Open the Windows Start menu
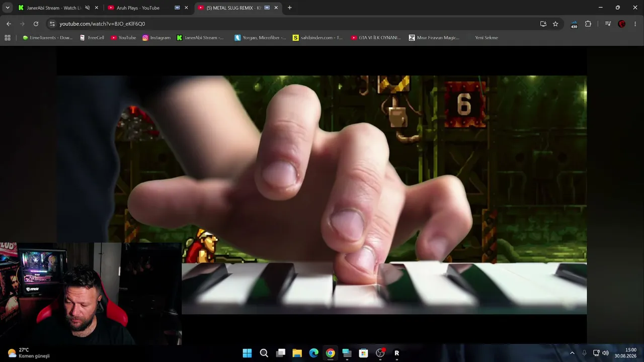 coord(247,353)
